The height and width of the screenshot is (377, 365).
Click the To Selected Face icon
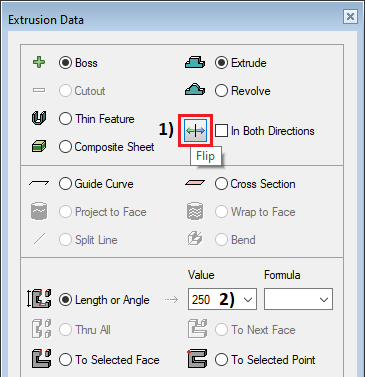42,359
